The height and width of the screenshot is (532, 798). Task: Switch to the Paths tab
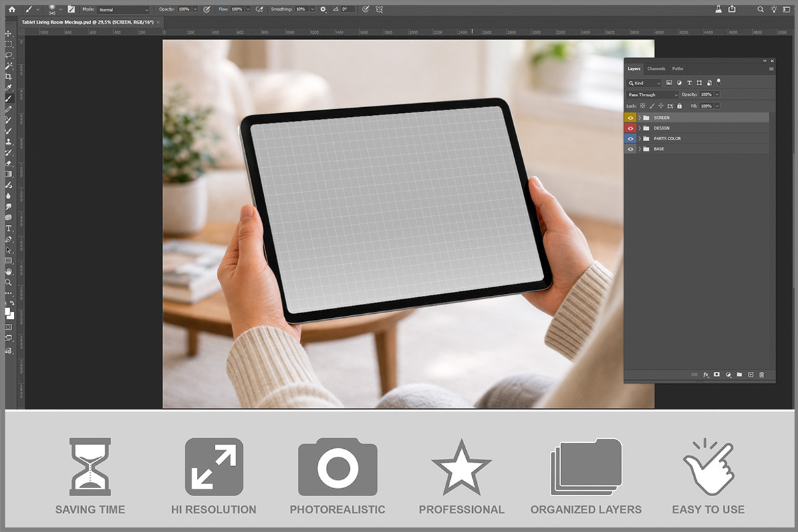pyautogui.click(x=677, y=68)
